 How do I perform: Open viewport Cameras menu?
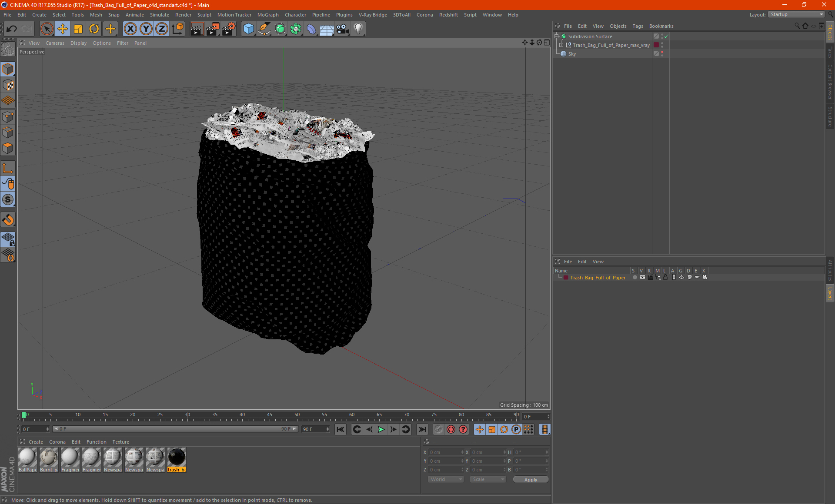click(55, 43)
